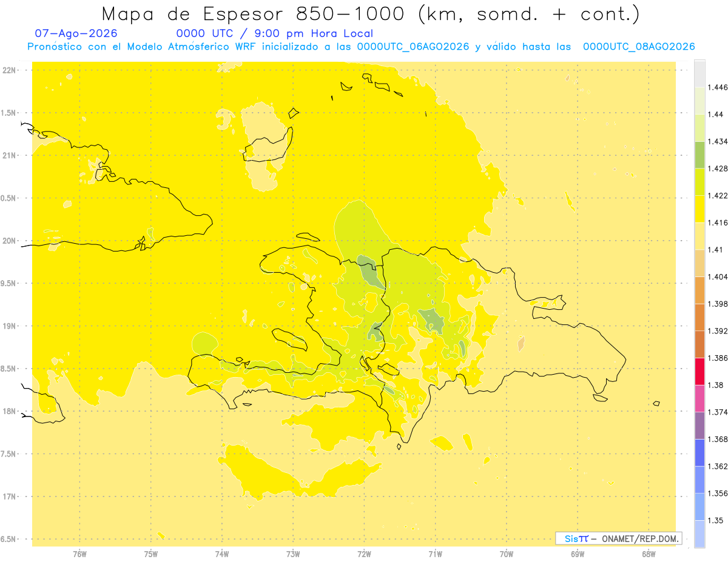Click the legend value '1.398'
The image size is (728, 562).
(718, 304)
